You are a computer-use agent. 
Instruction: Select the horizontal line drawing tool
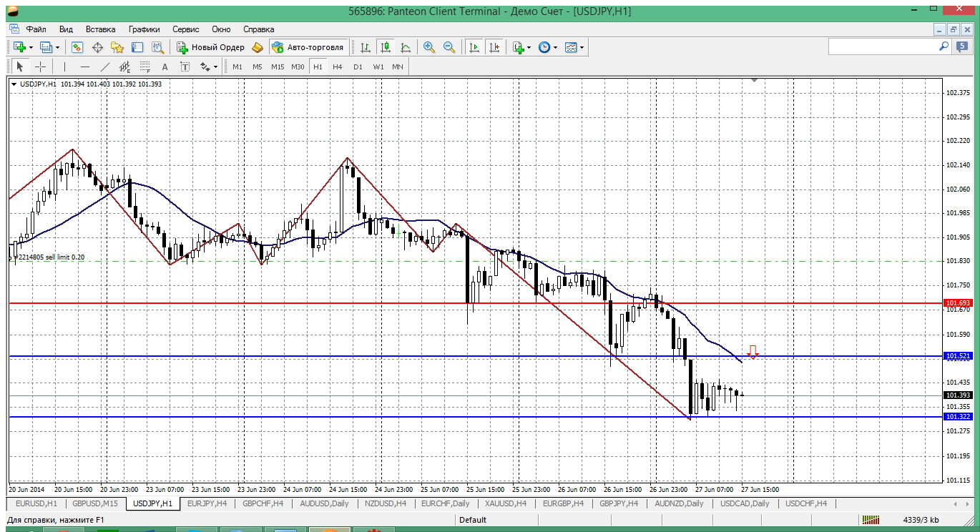pos(85,66)
